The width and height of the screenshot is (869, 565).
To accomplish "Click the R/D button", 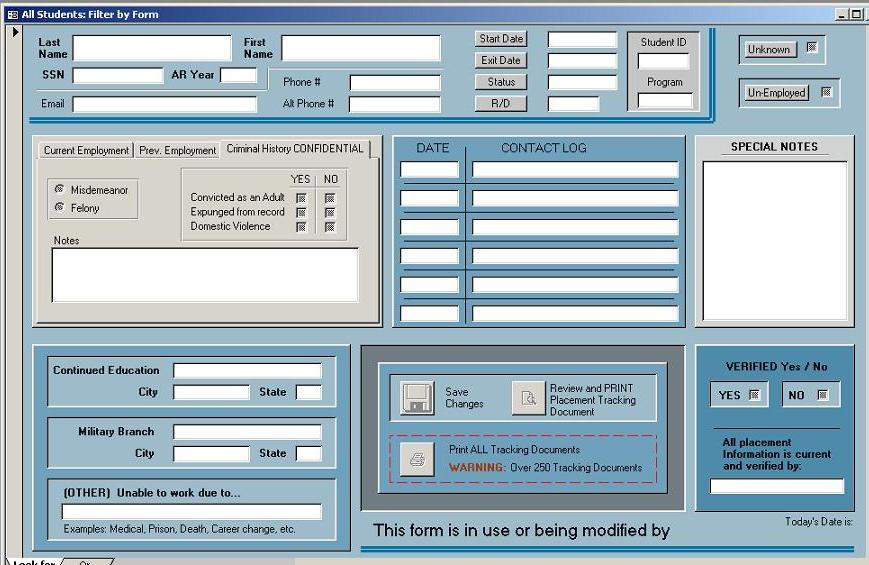I will pos(501,104).
